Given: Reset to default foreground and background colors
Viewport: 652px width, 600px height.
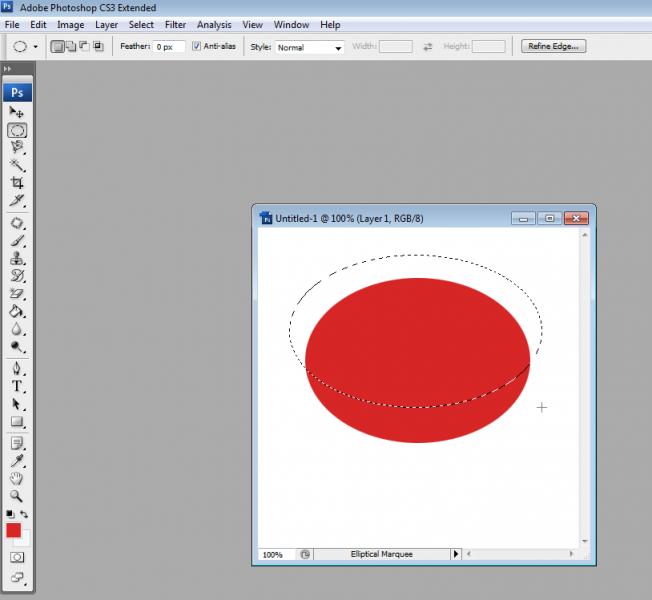Looking at the screenshot, I should [x=10, y=514].
